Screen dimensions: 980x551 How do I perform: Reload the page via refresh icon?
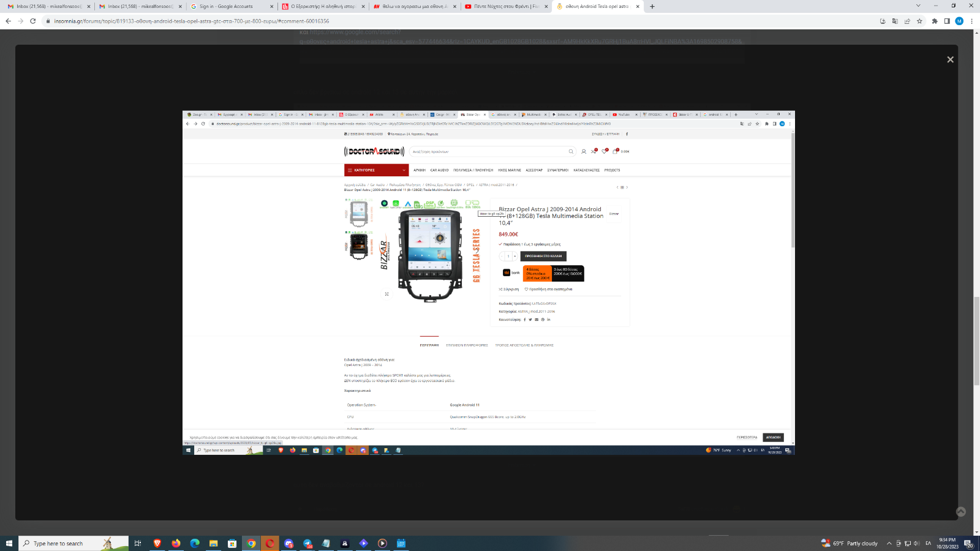(x=32, y=21)
